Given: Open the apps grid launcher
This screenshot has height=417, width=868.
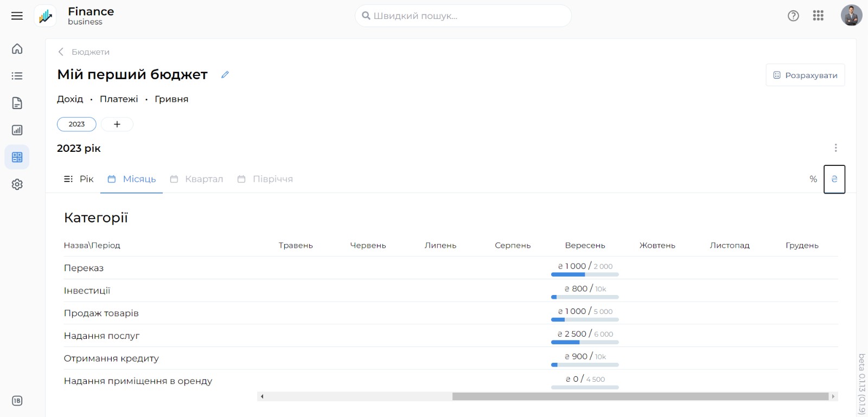Looking at the screenshot, I should coord(818,16).
